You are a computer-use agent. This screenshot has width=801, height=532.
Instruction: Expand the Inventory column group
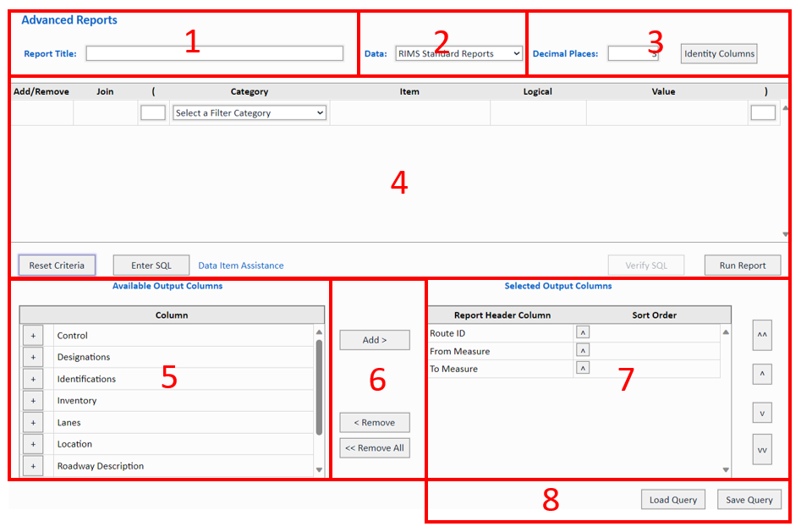(33, 401)
